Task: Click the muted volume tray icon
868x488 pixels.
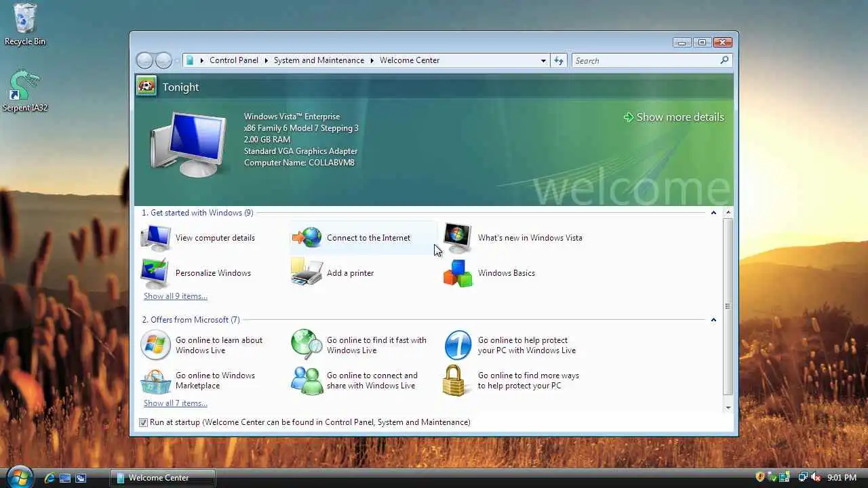Action: click(816, 477)
